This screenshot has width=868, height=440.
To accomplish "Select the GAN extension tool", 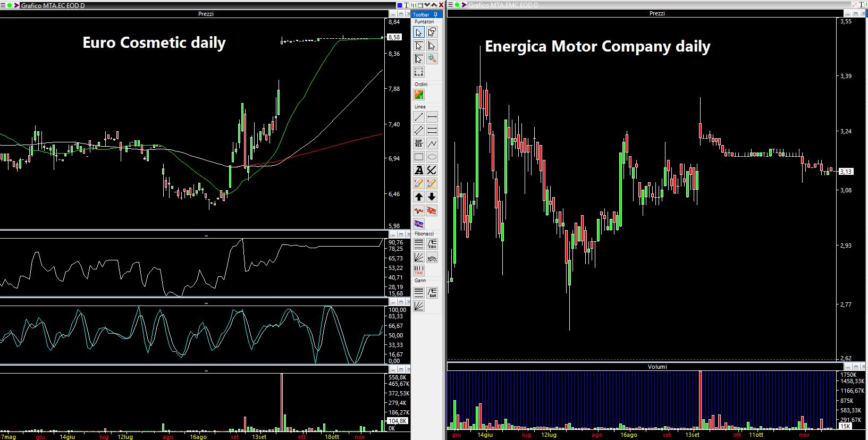I will 432,292.
